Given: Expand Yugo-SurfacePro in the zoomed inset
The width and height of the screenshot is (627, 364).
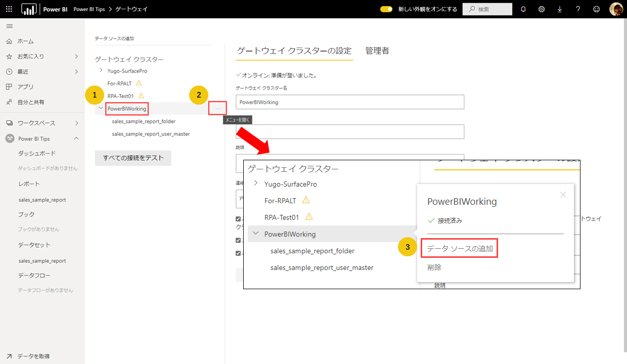Looking at the screenshot, I should 256,184.
